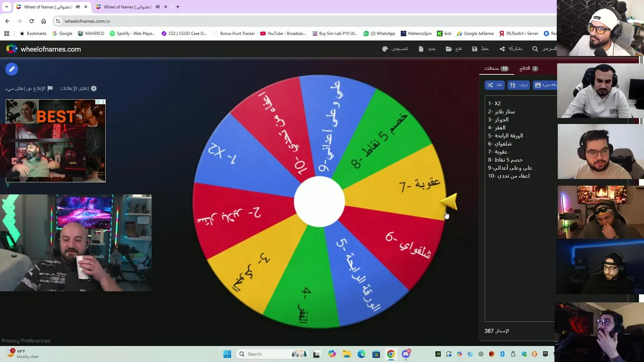The width and height of the screenshot is (644, 362).
Task: Close the second Wheel of Names tab
Action: pos(166,7)
